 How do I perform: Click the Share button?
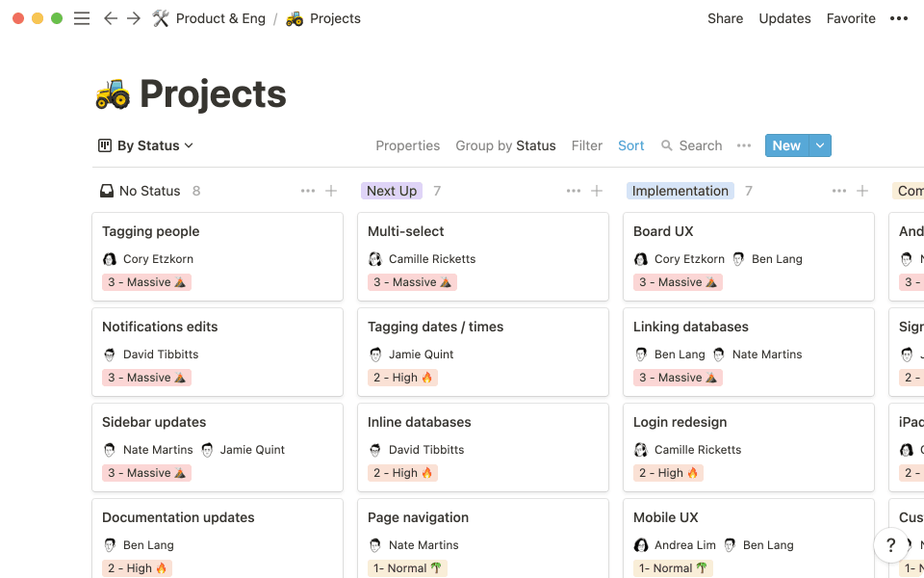[x=725, y=17]
